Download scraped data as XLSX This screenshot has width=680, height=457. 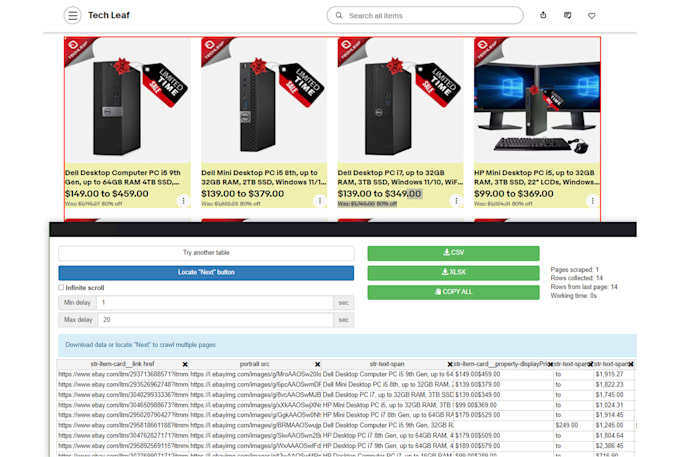click(x=453, y=273)
